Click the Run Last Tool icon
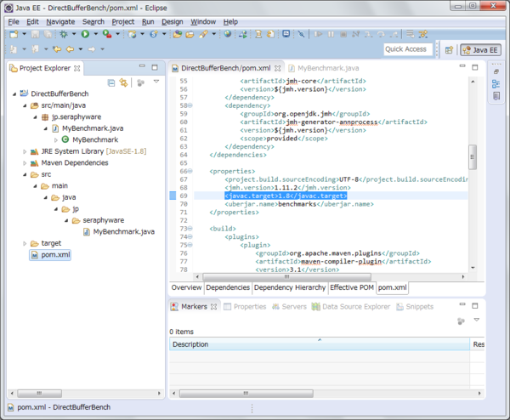The height and width of the screenshot is (420, 510). click(107, 34)
